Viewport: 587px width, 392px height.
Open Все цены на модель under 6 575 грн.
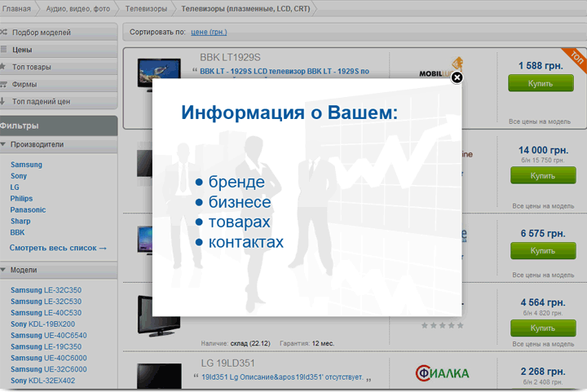coord(543,275)
